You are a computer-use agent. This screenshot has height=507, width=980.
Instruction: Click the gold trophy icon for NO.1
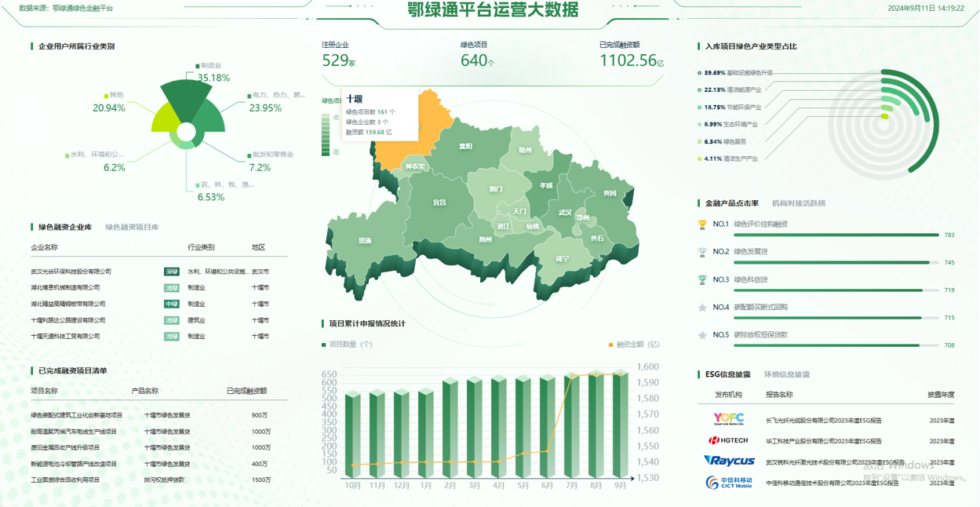(x=702, y=224)
